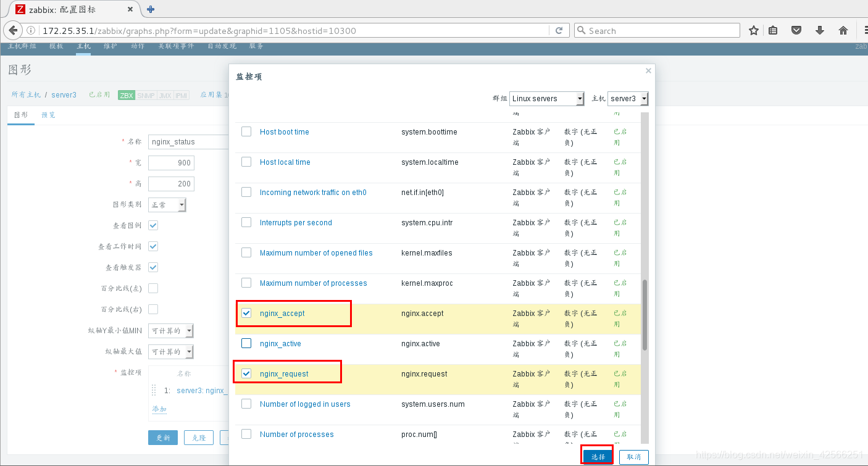Click the JMX availability badge

(165, 96)
